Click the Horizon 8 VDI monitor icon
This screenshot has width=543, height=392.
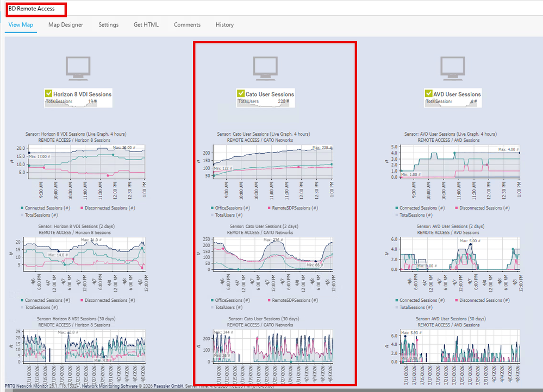click(x=78, y=67)
